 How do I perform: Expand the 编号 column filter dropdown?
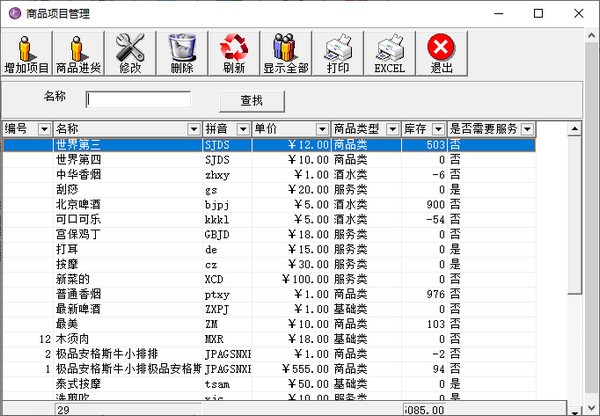[44, 129]
